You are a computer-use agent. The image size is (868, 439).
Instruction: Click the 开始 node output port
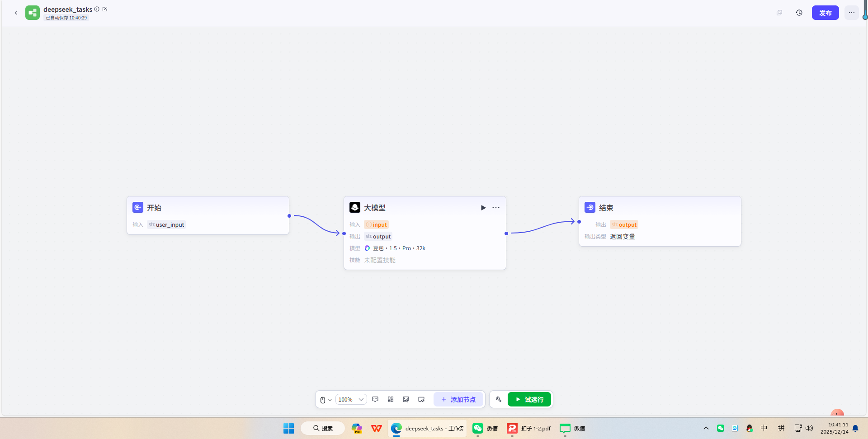(x=289, y=216)
